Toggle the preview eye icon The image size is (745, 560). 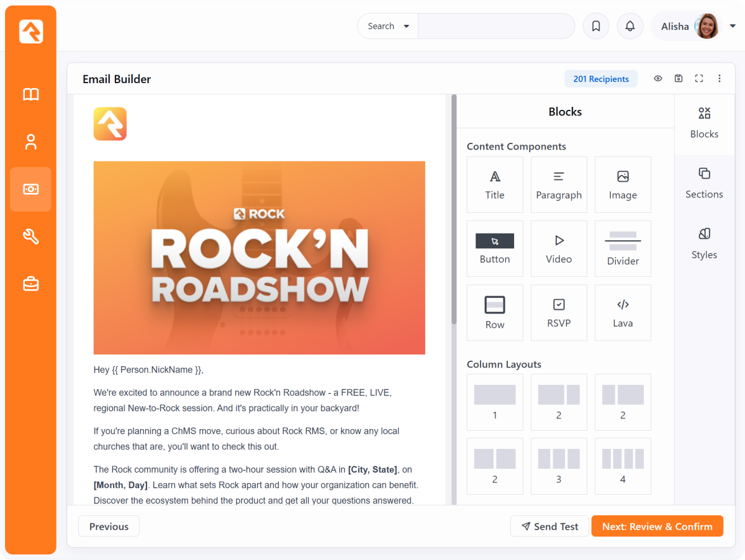[658, 79]
